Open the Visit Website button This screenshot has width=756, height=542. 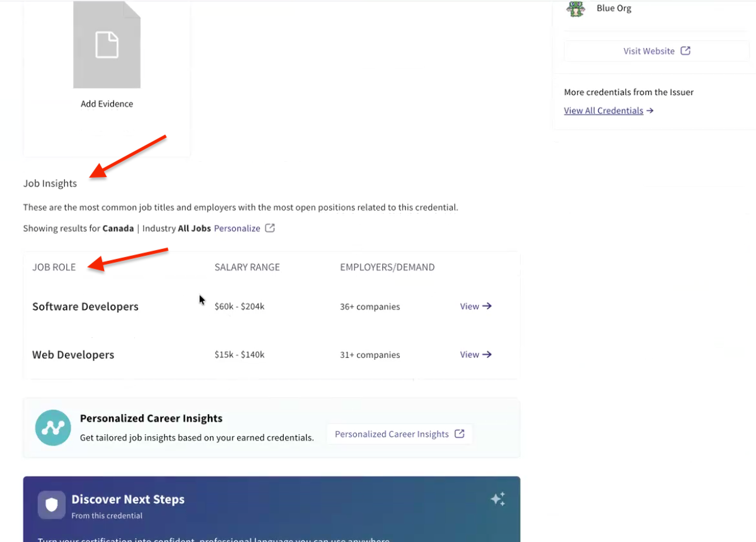coord(656,51)
